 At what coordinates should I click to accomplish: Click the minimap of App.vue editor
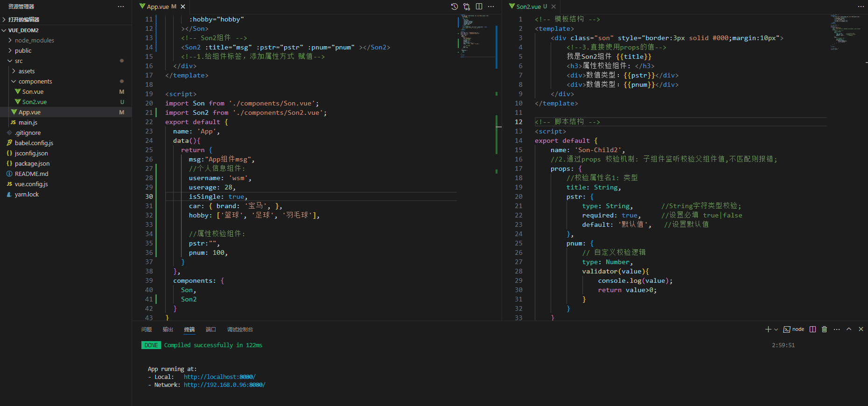click(x=476, y=35)
